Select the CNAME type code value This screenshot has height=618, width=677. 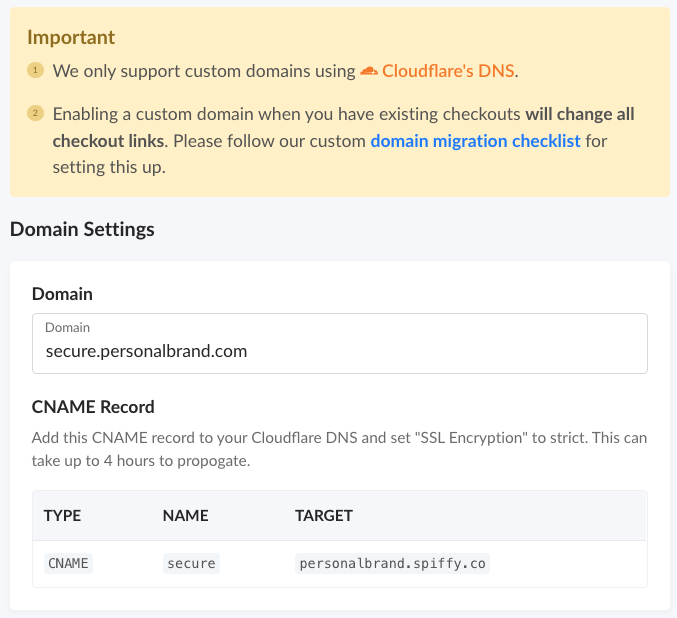point(68,564)
